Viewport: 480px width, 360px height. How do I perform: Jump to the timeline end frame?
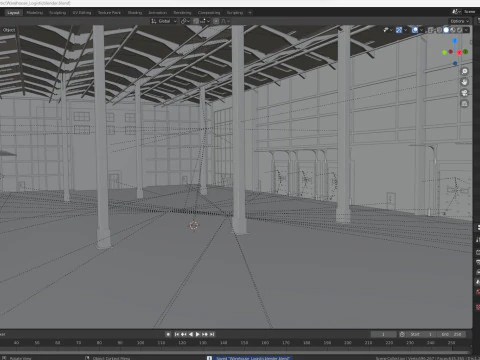coord(212,334)
